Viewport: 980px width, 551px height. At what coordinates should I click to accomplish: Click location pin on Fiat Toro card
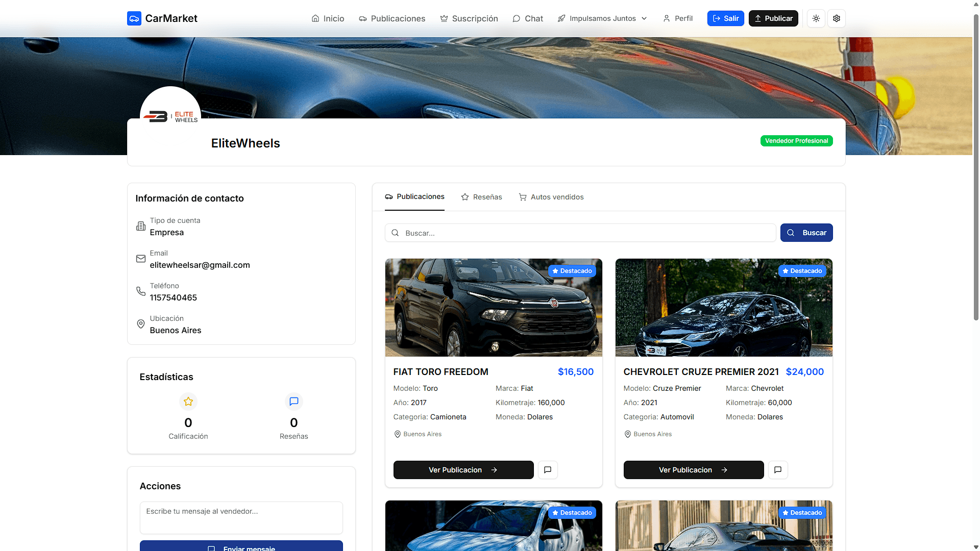click(x=398, y=434)
